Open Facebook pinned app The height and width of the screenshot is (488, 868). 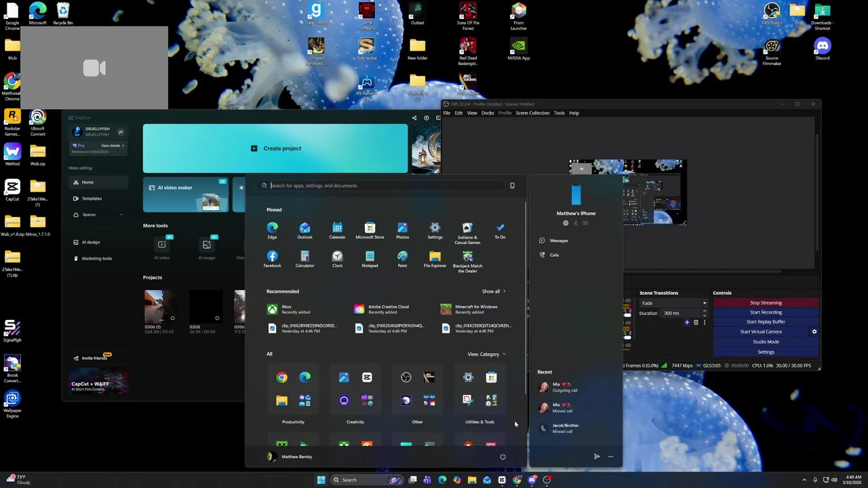pos(272,259)
